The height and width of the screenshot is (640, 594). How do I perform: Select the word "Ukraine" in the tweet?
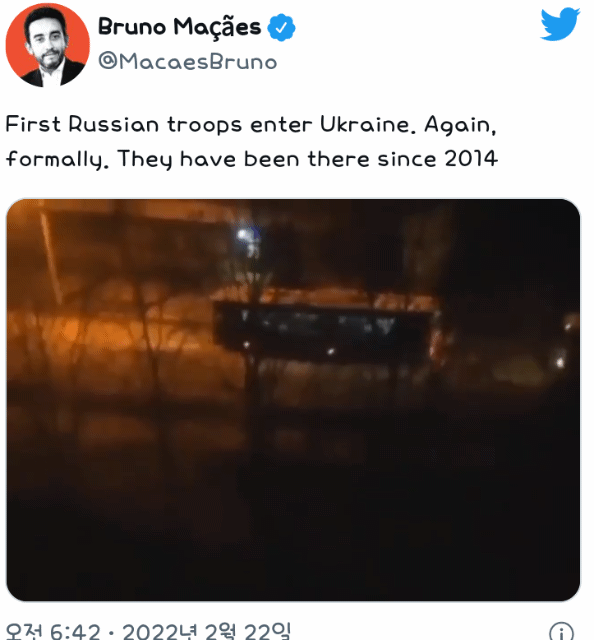[365, 124]
